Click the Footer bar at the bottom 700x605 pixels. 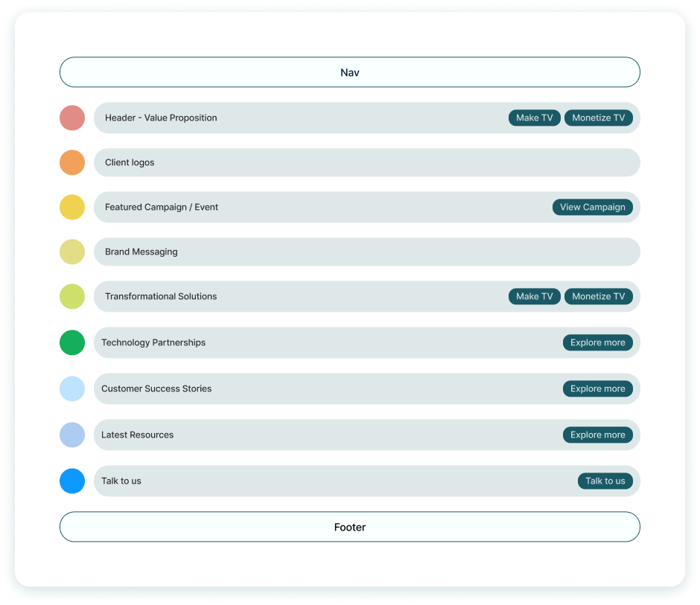coord(349,527)
